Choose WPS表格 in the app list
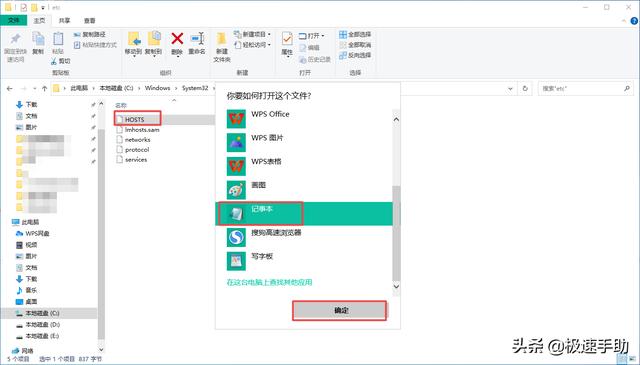Screen dimensions: 640x365 304,166
